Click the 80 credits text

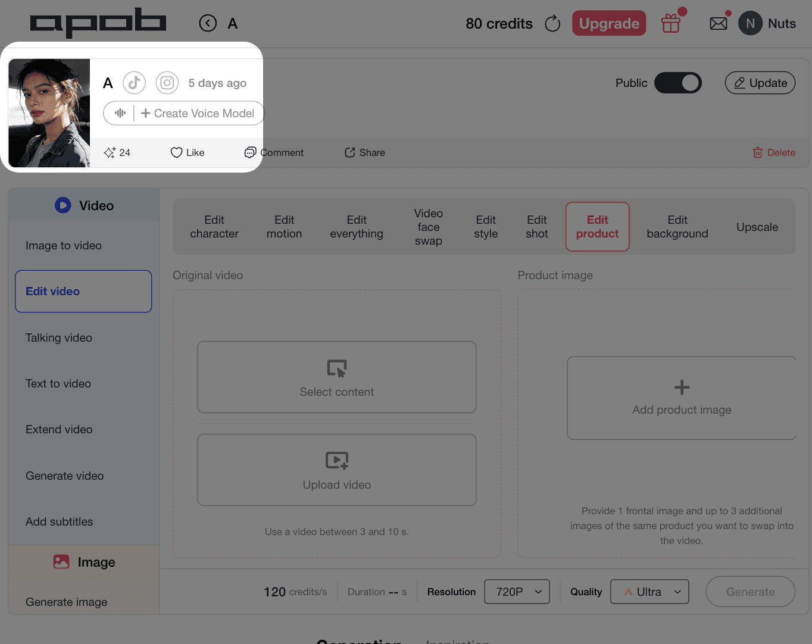(499, 24)
